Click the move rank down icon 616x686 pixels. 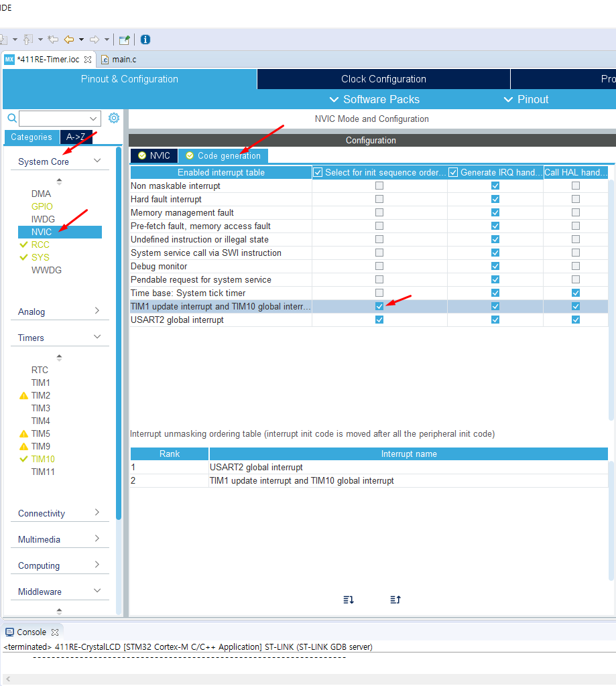pos(348,600)
